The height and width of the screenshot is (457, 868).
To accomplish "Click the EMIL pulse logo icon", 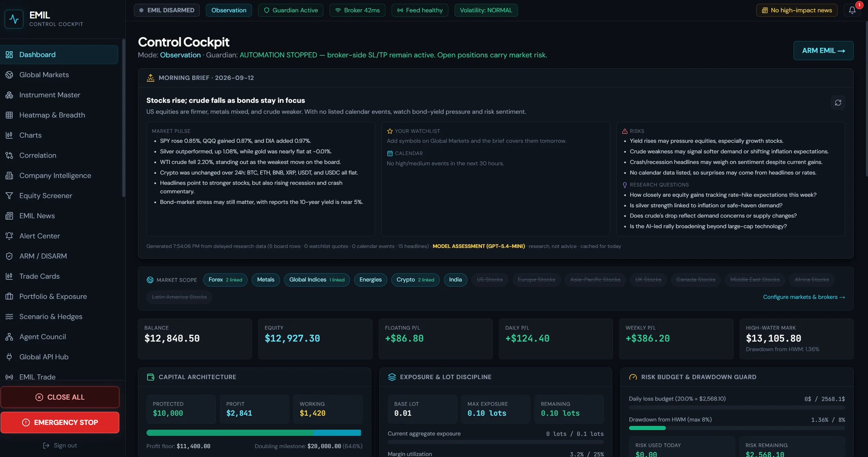I will pyautogui.click(x=14, y=19).
